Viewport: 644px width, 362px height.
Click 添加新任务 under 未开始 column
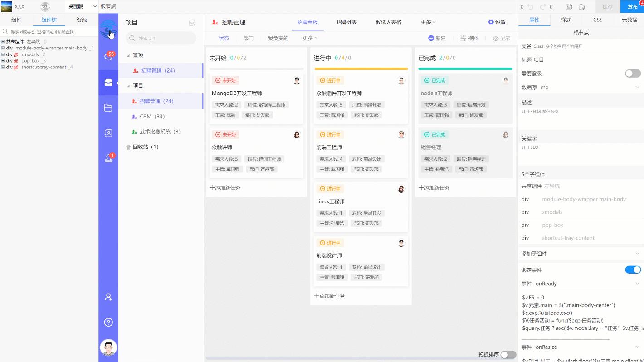pos(225,188)
